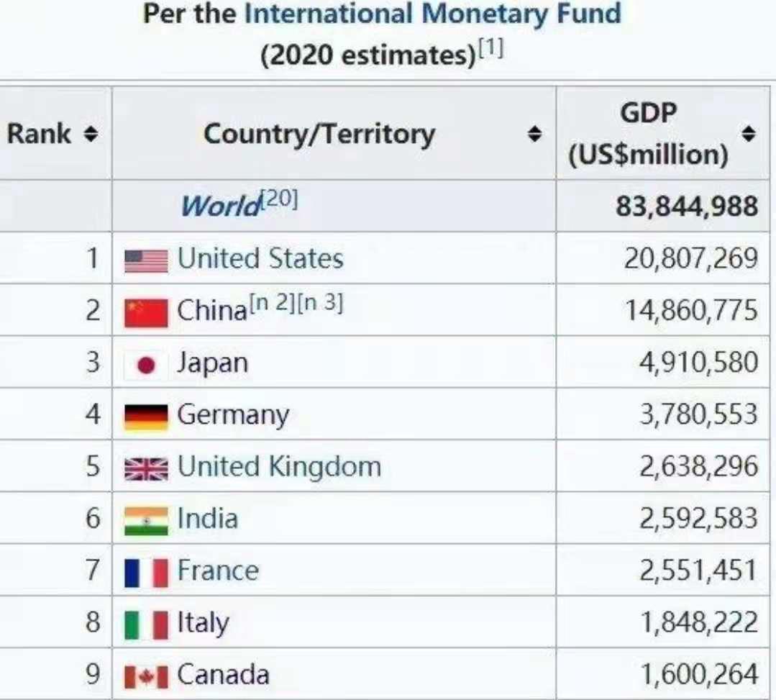Open the World link in table
The height and width of the screenshot is (700, 776).
pyautogui.click(x=219, y=206)
